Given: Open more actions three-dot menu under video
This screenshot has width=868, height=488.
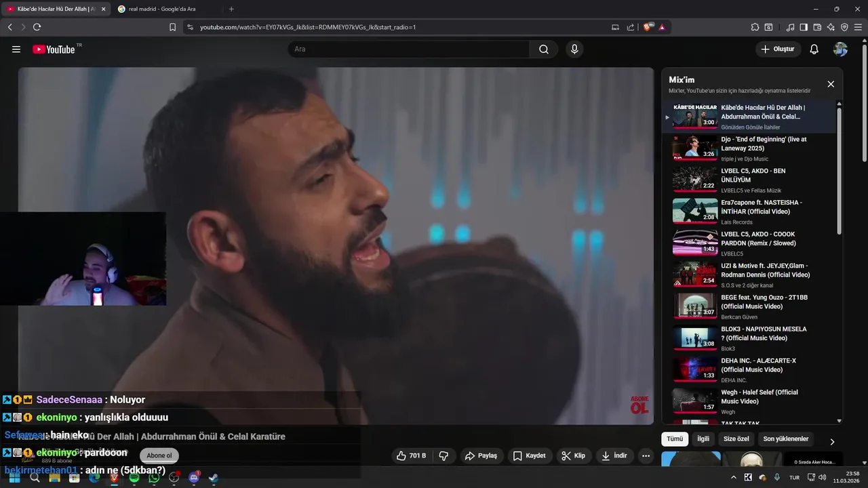Looking at the screenshot, I should (x=646, y=455).
